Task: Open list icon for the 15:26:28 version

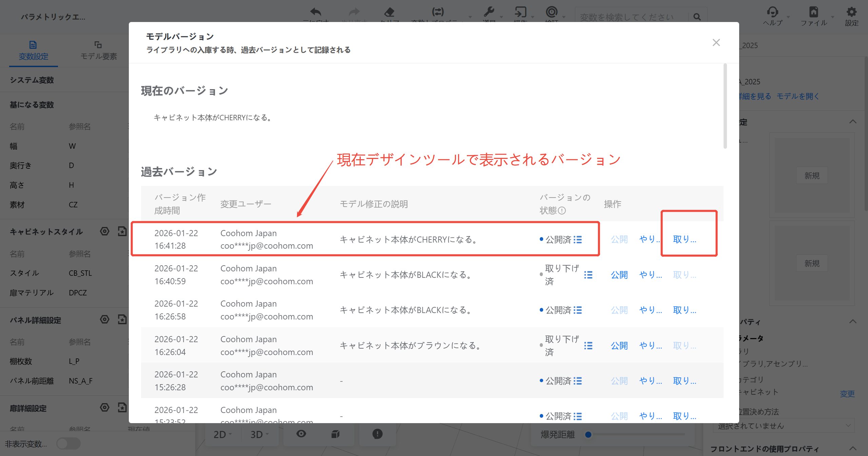Action: pos(578,381)
